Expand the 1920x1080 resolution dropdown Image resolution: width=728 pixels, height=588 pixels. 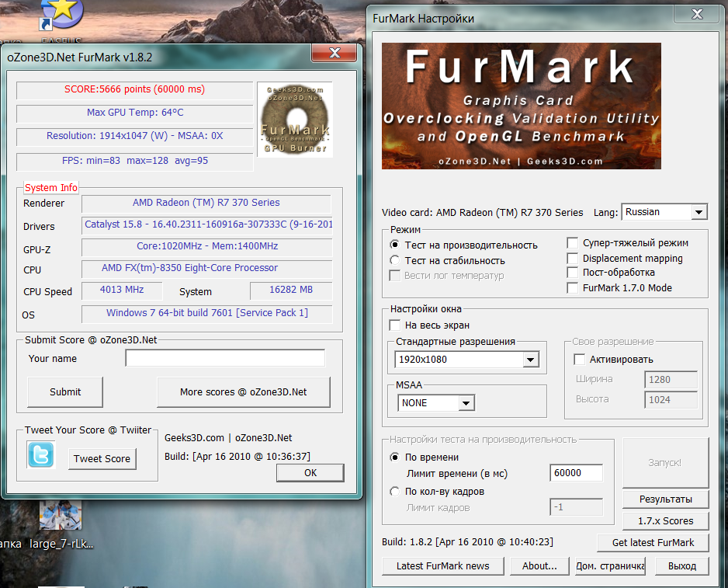click(530, 360)
